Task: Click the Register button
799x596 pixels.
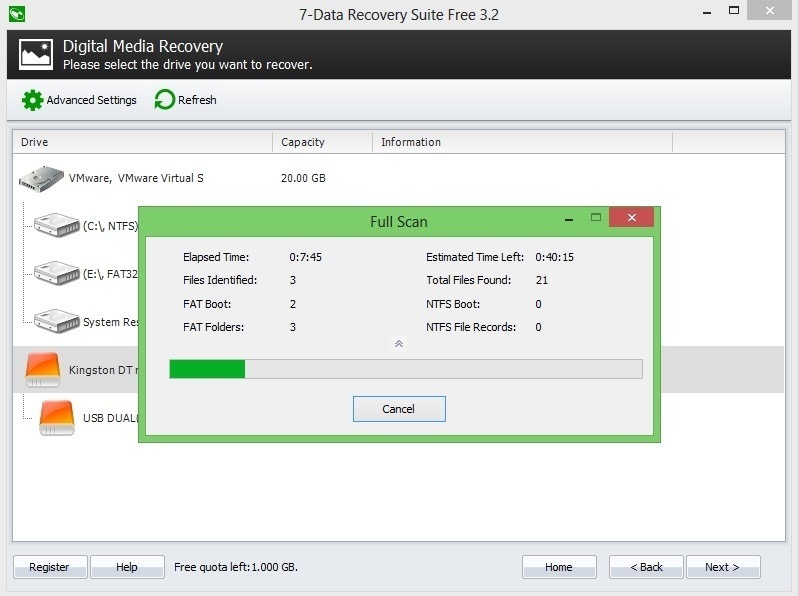Action: [x=50, y=567]
